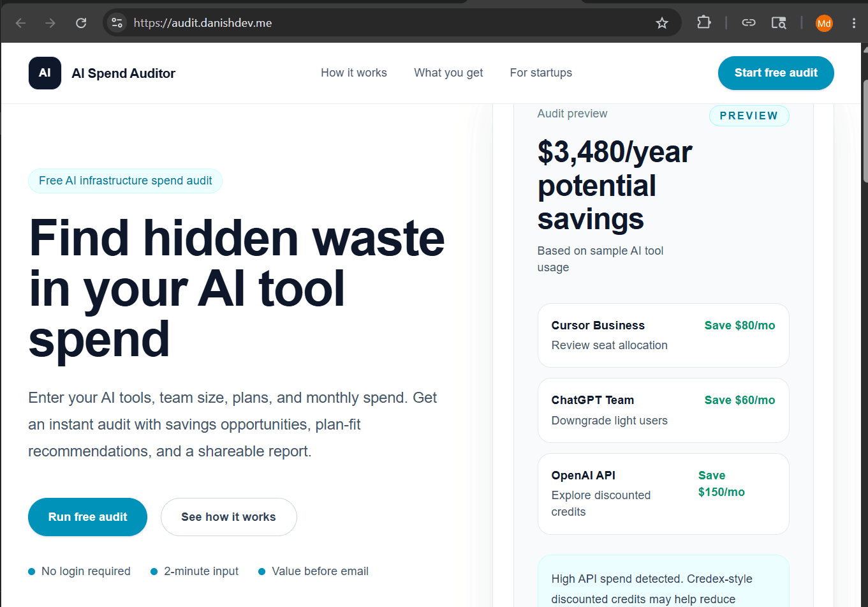868x607 pixels.
Task: Open the tab search icon in toolbar
Action: click(x=779, y=23)
